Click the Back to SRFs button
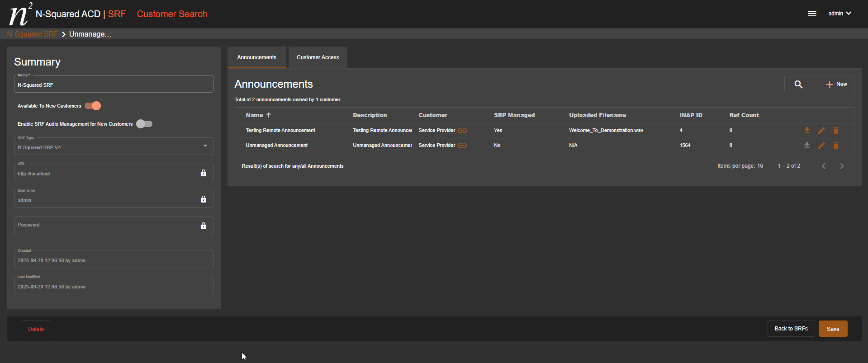 [x=791, y=329]
